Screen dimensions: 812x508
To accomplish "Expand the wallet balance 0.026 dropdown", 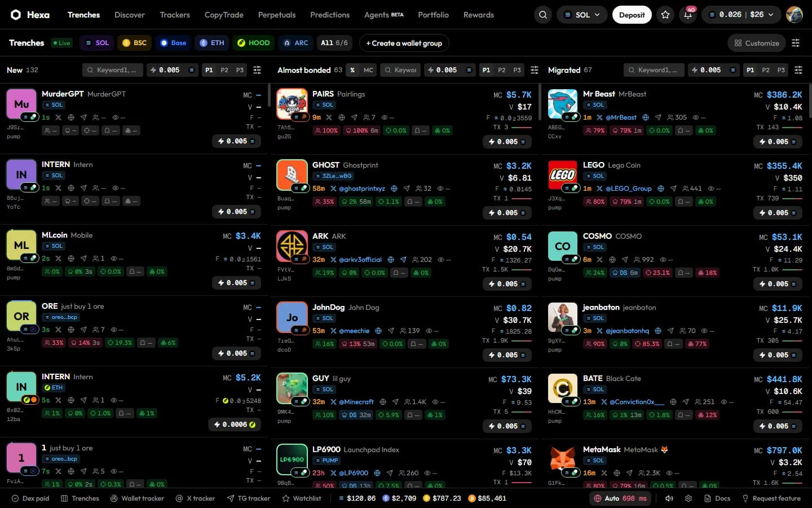I will pos(742,15).
